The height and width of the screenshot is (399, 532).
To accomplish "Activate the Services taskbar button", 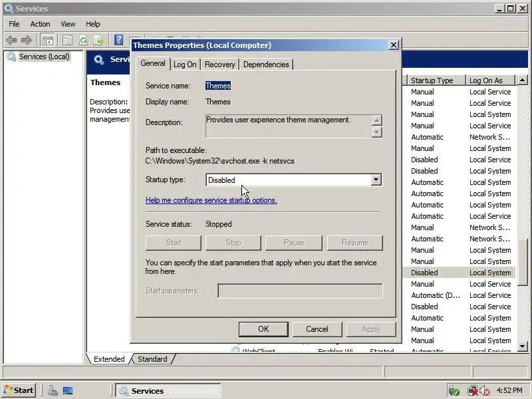I will pos(168,391).
